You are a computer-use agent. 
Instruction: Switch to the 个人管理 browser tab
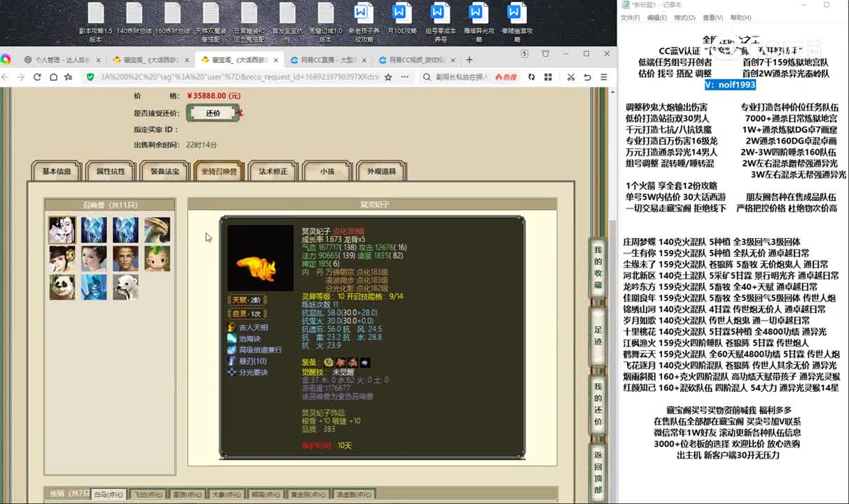(62, 60)
